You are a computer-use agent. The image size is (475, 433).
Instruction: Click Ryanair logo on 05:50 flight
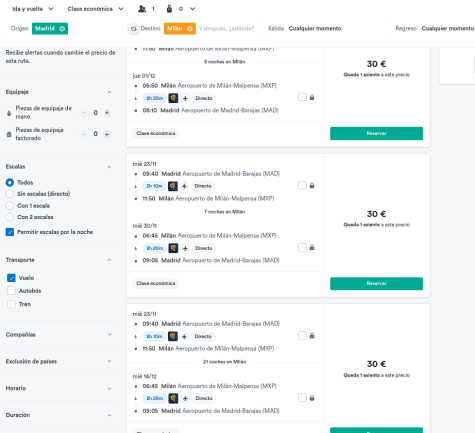pos(173,98)
